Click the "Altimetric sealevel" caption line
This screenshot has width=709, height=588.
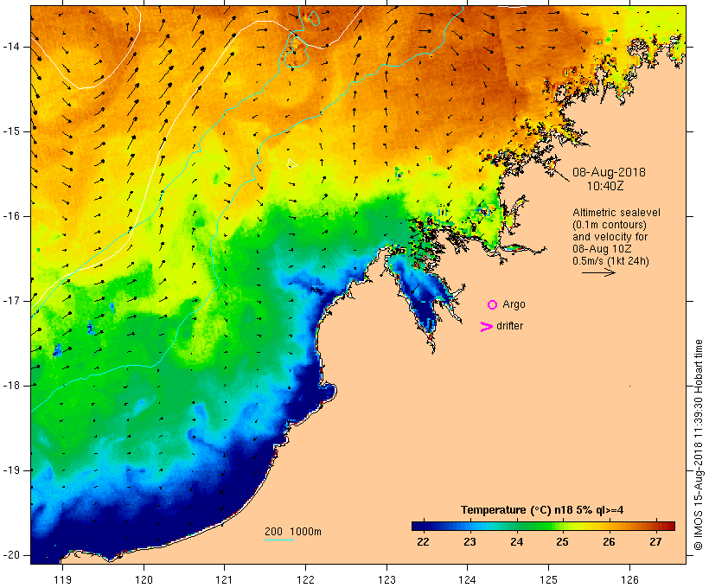[616, 213]
